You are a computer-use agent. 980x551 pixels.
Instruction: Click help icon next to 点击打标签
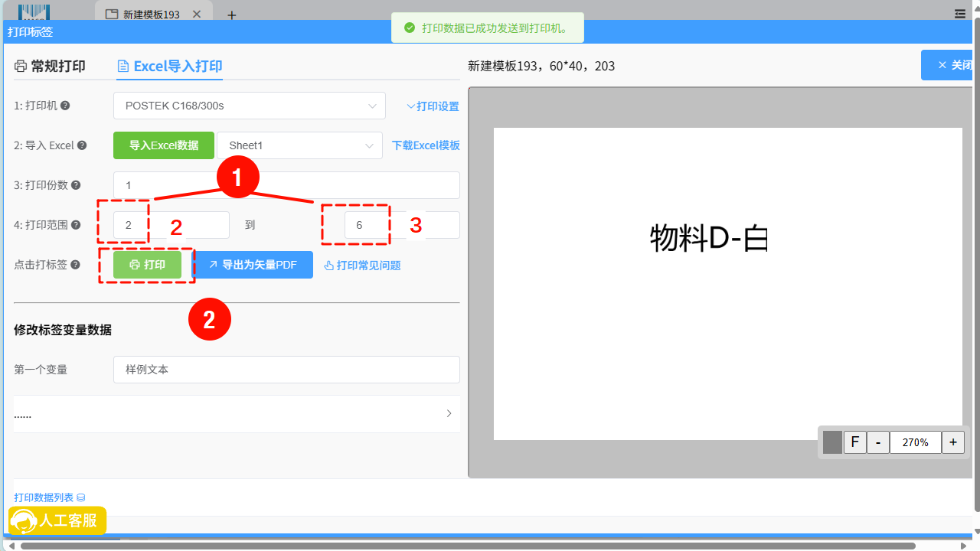tap(76, 265)
